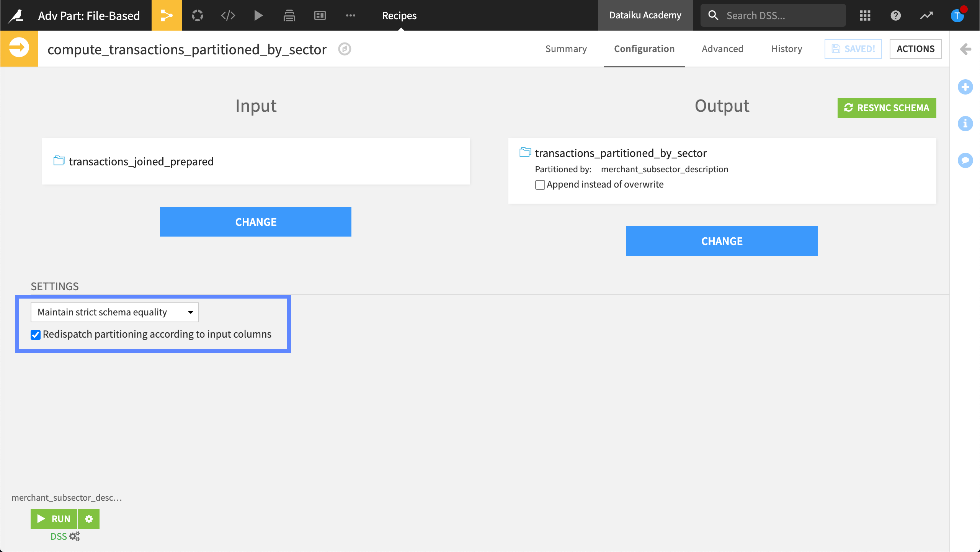Click CHANGE under the Input dataset
Screen dimensions: 980x552
click(x=255, y=222)
